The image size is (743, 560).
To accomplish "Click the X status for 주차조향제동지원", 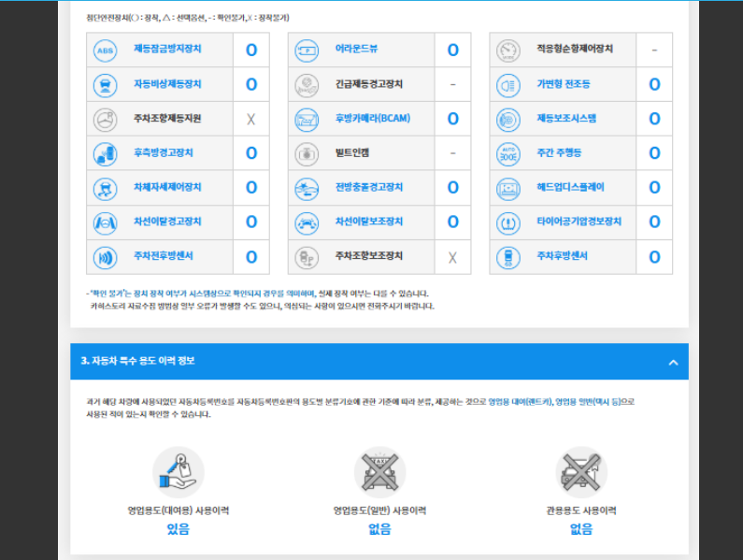I will click(251, 119).
